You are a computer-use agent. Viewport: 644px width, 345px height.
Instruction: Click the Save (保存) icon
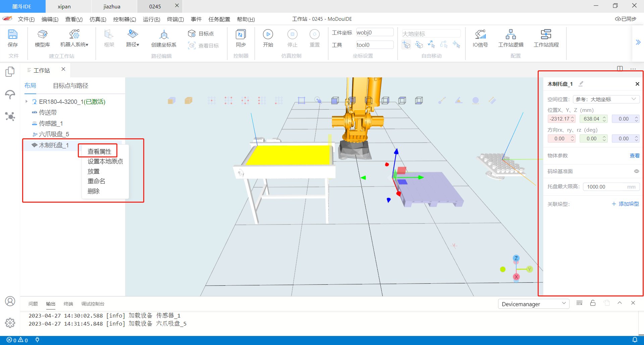coord(13,34)
